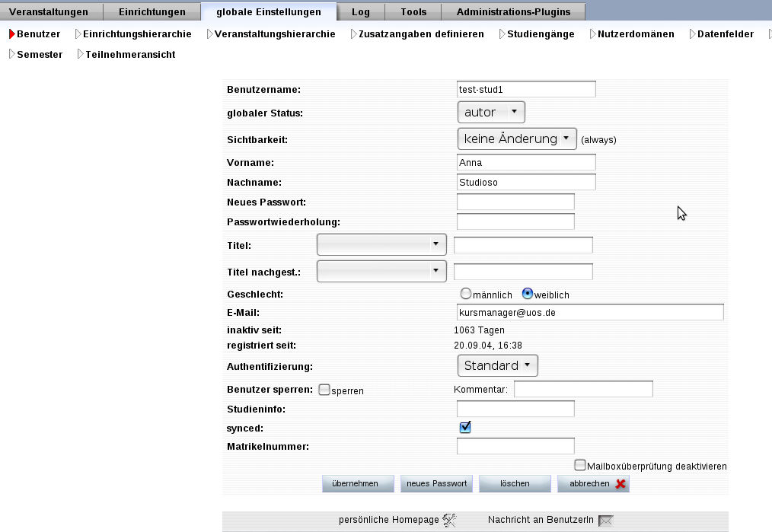772x532 pixels.
Task: Expand the Sichtbarkeit dropdown
Action: [517, 139]
